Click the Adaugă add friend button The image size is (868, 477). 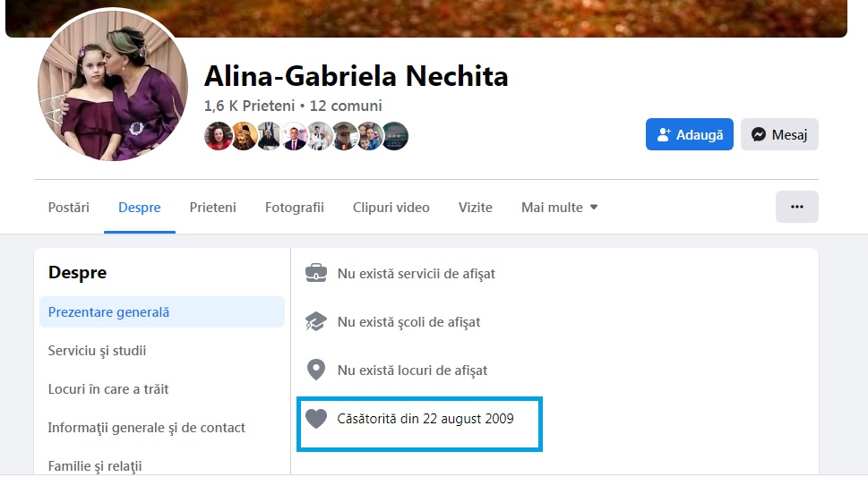pos(690,134)
